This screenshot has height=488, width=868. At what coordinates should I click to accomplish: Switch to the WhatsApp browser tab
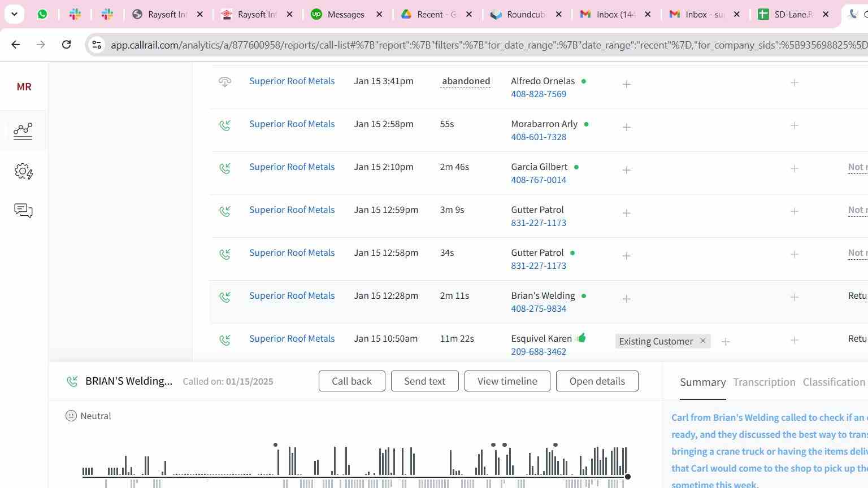coord(42,14)
